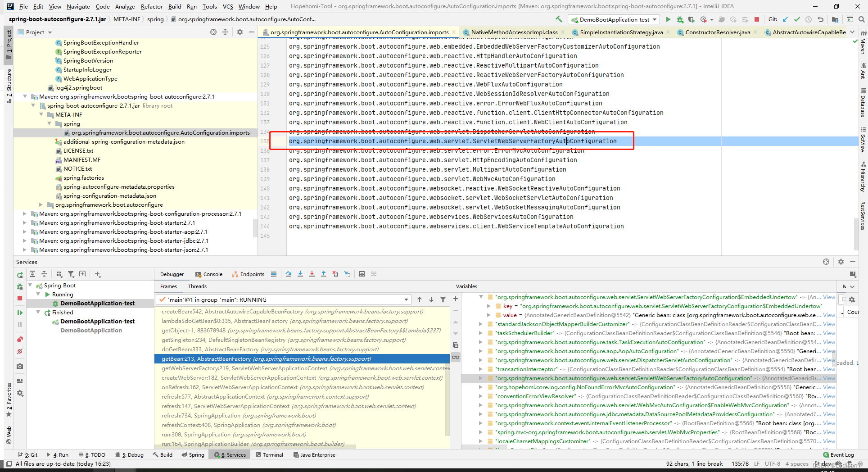868x472 pixels.
Task: Stop the running application from the top toolbar
Action: 757,19
